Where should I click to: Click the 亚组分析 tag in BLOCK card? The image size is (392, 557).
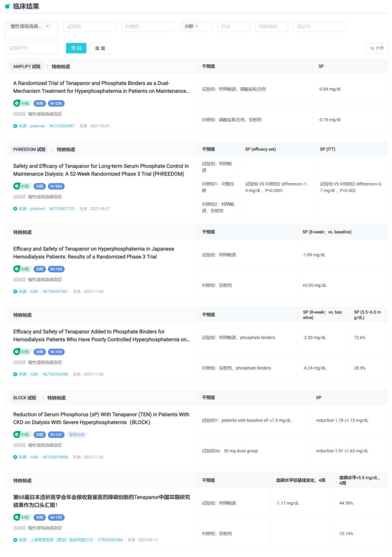[x=77, y=435]
